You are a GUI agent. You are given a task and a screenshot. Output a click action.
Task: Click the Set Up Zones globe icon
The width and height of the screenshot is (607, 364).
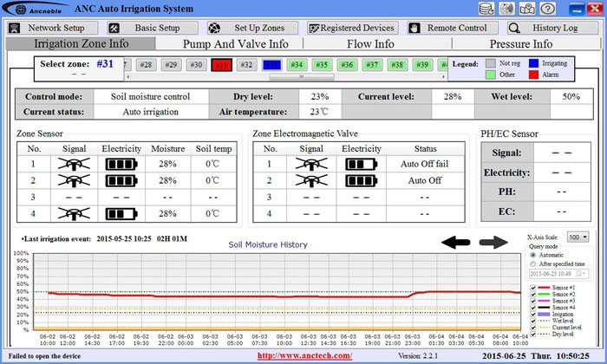point(214,28)
